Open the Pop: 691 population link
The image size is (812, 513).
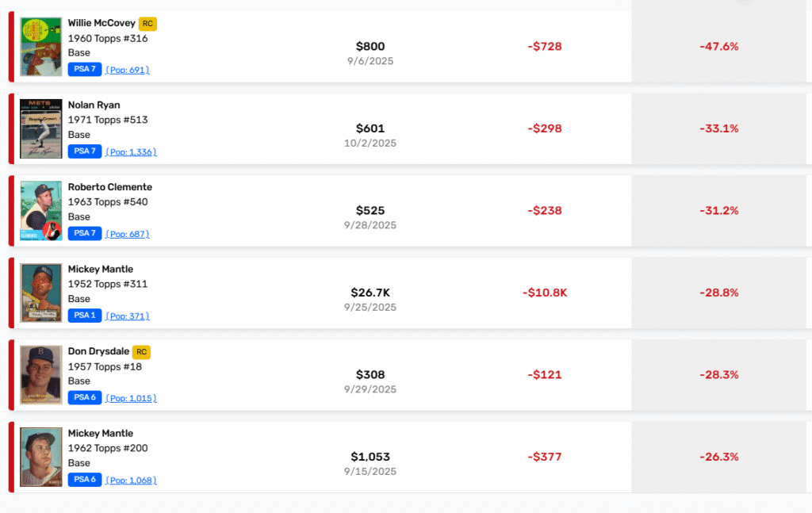pos(128,70)
